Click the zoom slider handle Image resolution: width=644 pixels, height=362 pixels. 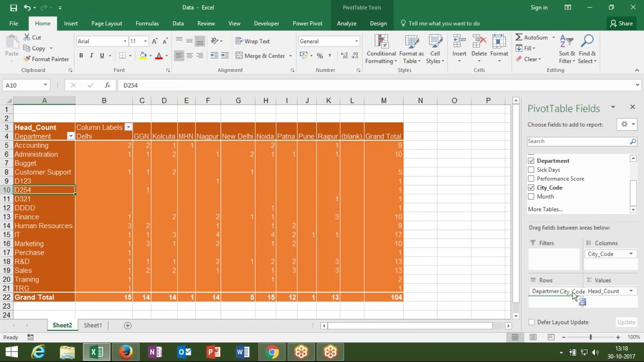(x=591, y=337)
